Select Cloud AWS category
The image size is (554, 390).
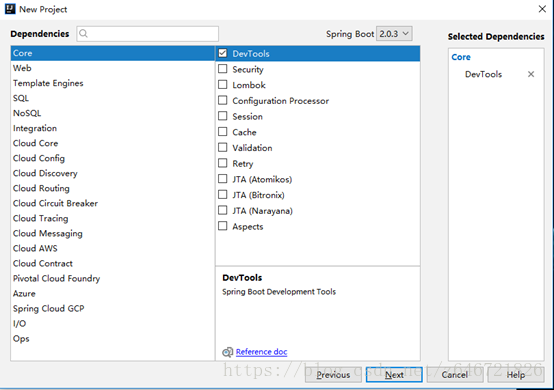(x=113, y=248)
